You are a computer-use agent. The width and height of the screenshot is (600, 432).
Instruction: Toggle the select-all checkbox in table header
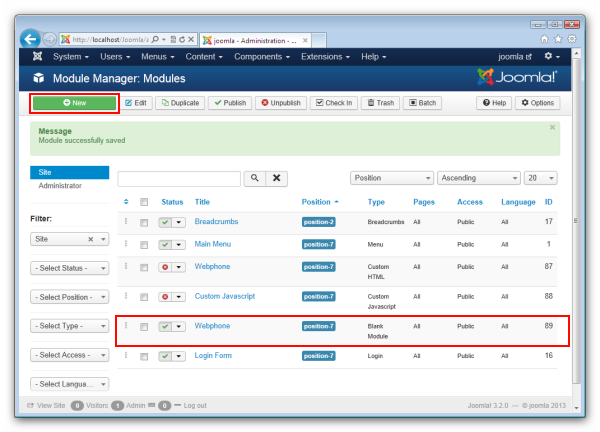(144, 202)
